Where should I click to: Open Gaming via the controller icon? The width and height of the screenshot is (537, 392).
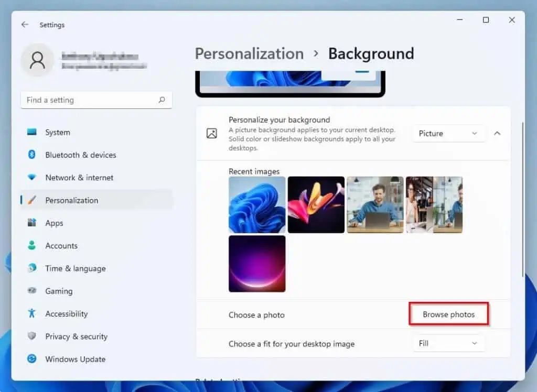32,291
